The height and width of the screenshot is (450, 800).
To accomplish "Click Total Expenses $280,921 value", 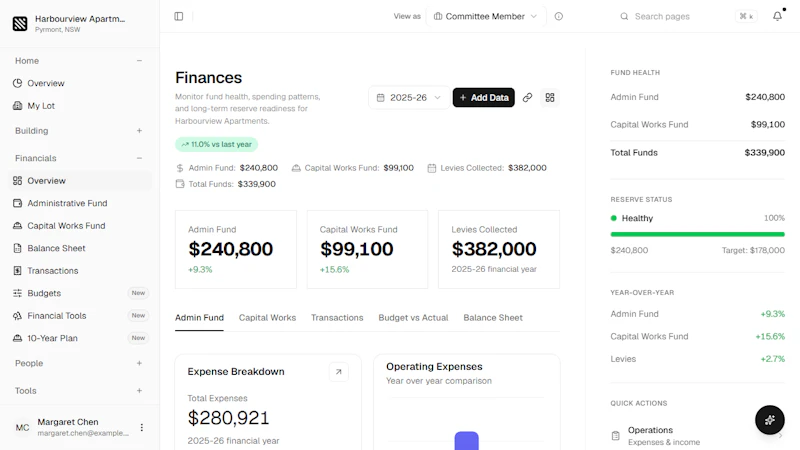I will coord(228,418).
